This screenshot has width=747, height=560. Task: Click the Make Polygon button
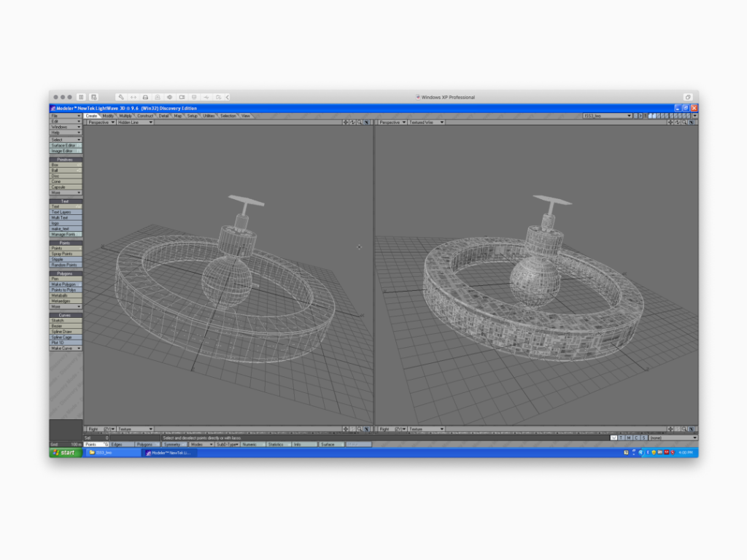(66, 284)
